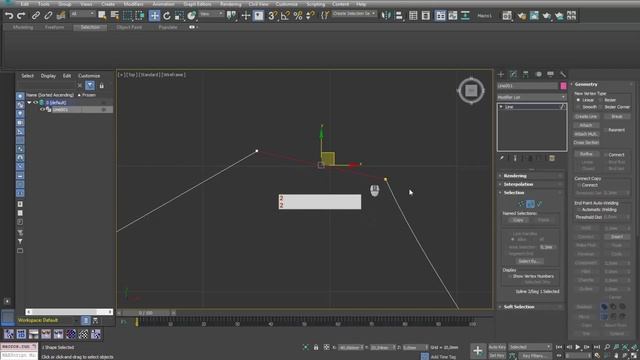Click the viewport ViewCube navigation widget
This screenshot has width=640, height=360.
click(x=471, y=91)
